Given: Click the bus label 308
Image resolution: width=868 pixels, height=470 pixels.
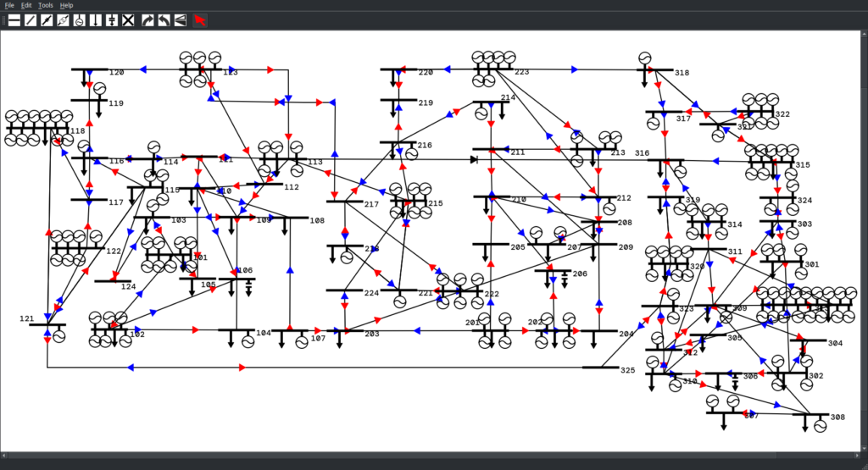Looking at the screenshot, I should [x=837, y=417].
